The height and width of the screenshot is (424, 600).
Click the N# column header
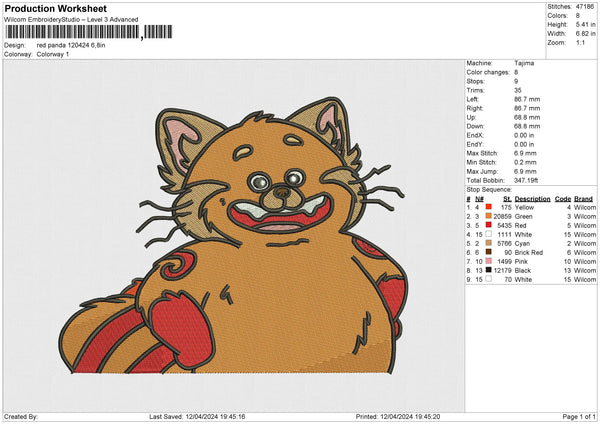coord(479,199)
